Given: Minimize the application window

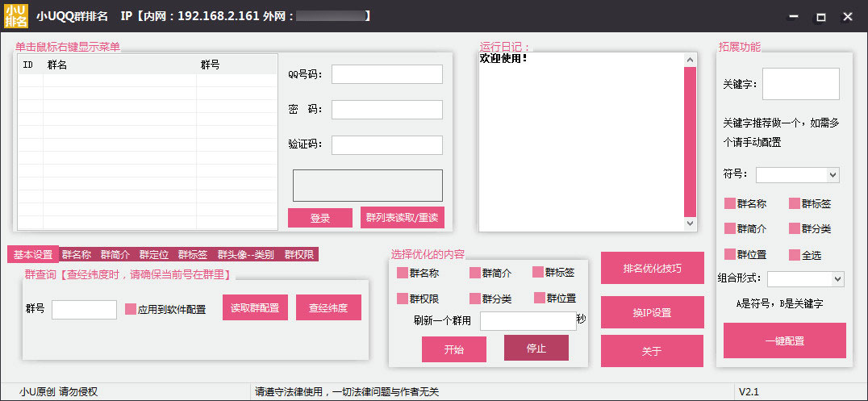Looking at the screenshot, I should 794,16.
